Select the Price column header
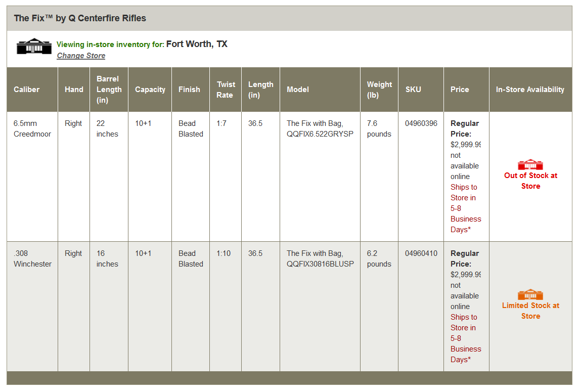Image resolution: width=580 pixels, height=392 pixels. pyautogui.click(x=460, y=90)
